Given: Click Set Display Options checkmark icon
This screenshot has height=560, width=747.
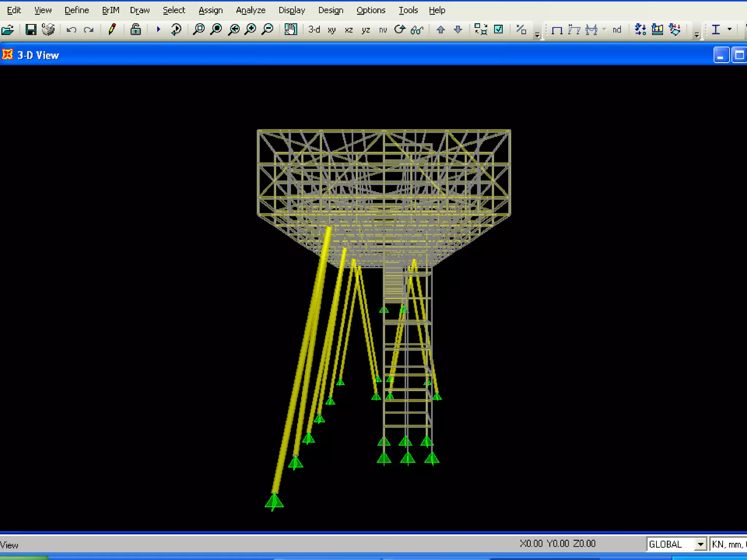Looking at the screenshot, I should pos(498,29).
